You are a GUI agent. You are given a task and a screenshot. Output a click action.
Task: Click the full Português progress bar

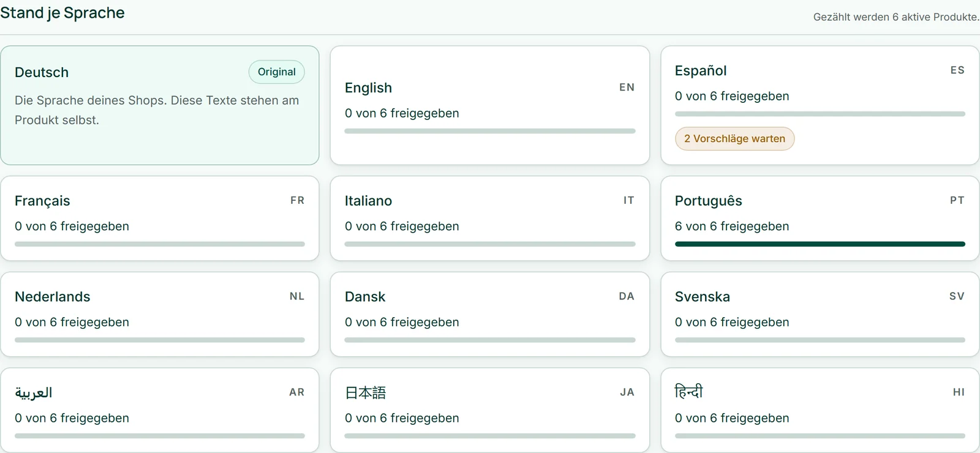pyautogui.click(x=820, y=244)
